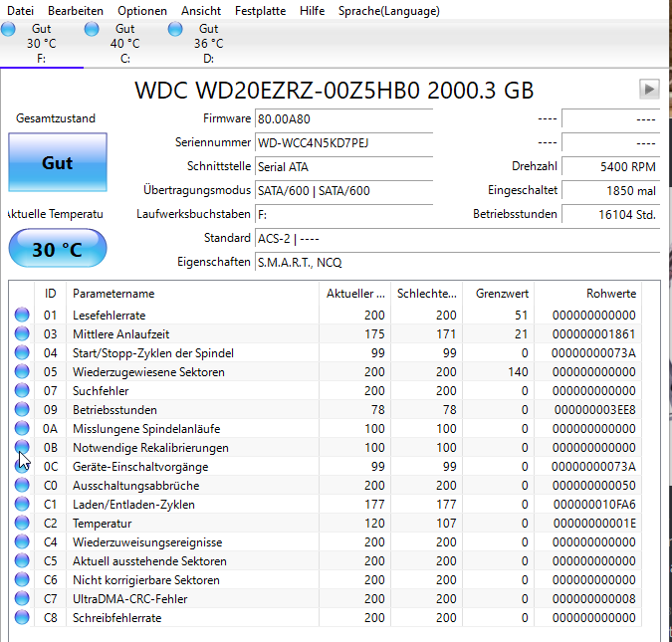Screen dimensions: 672x642
Task: Open the Optionen menu
Action: [x=142, y=11]
